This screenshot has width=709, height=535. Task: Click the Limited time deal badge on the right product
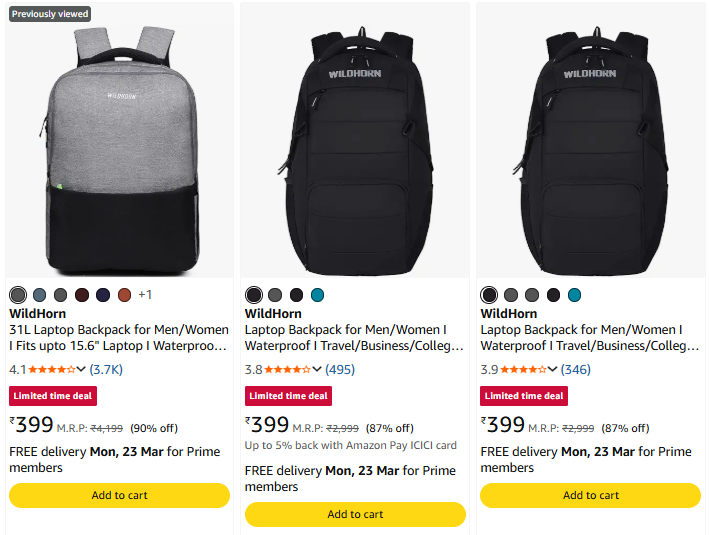coord(524,396)
